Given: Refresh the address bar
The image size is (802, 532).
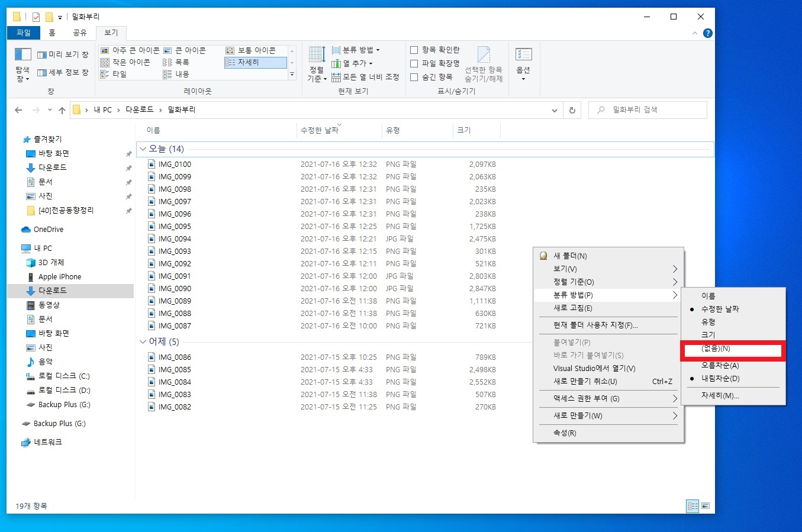Looking at the screenshot, I should point(572,110).
